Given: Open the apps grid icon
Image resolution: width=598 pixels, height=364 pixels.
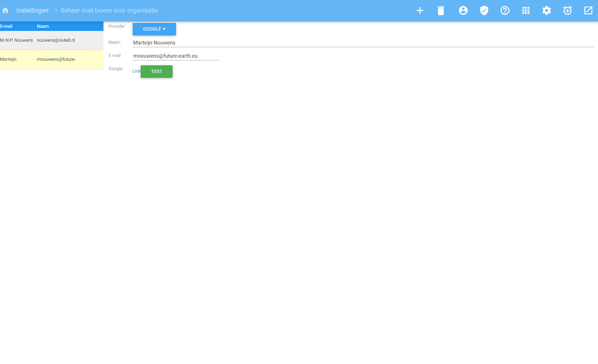Looking at the screenshot, I should pos(526,10).
